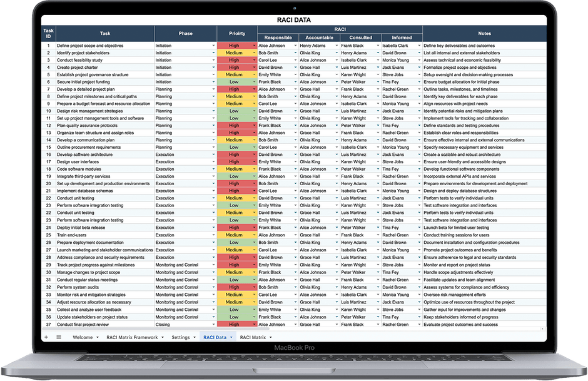Click the RACI group header
Screen dimensions: 588x381
tap(340, 29)
